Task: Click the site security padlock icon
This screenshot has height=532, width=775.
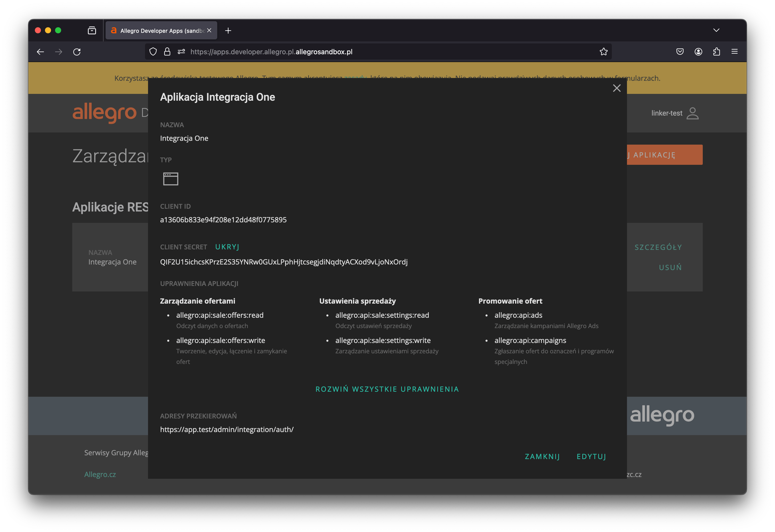Action: coord(167,52)
